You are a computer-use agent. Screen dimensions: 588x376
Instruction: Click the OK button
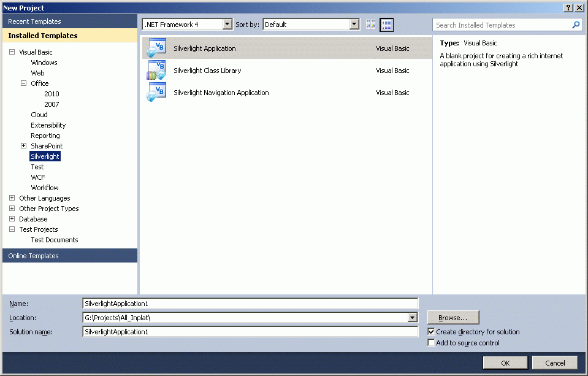click(505, 363)
